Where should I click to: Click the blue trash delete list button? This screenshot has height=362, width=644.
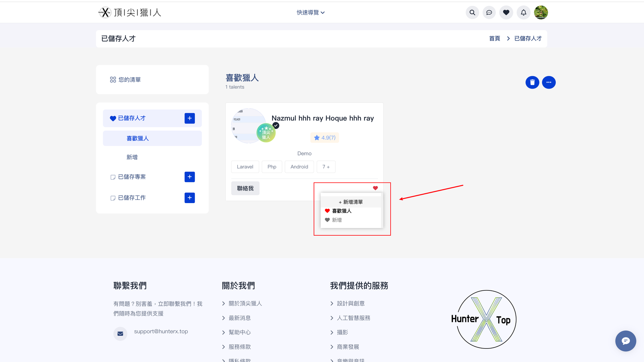point(532,83)
